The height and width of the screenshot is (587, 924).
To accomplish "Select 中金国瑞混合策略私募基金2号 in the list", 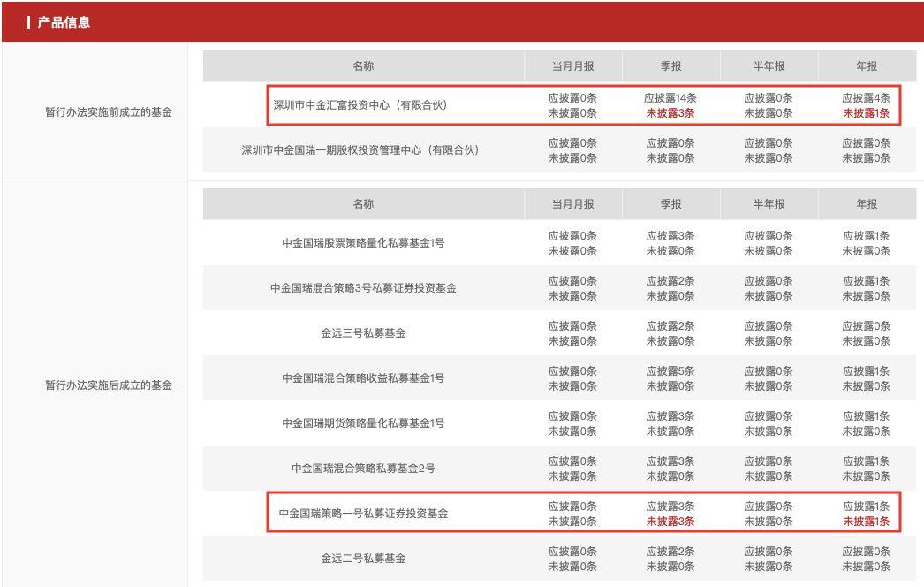I will [363, 469].
